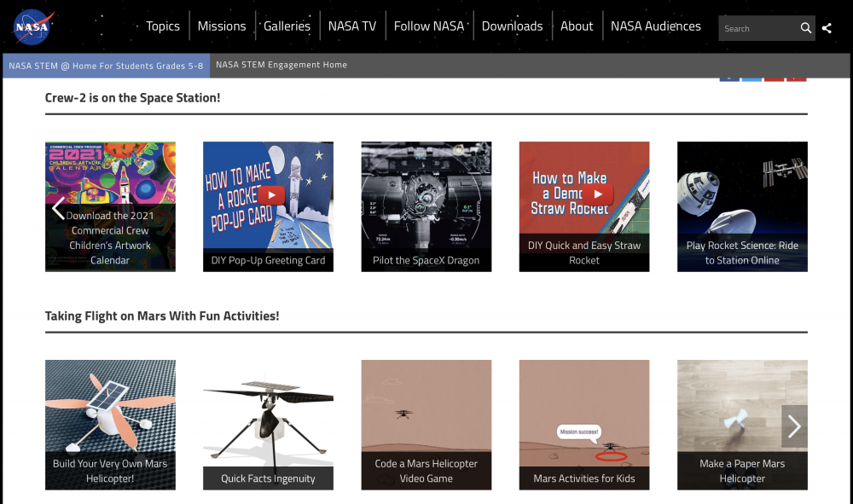Advance Mars carousel with right arrow
This screenshot has width=853, height=504.
793,426
